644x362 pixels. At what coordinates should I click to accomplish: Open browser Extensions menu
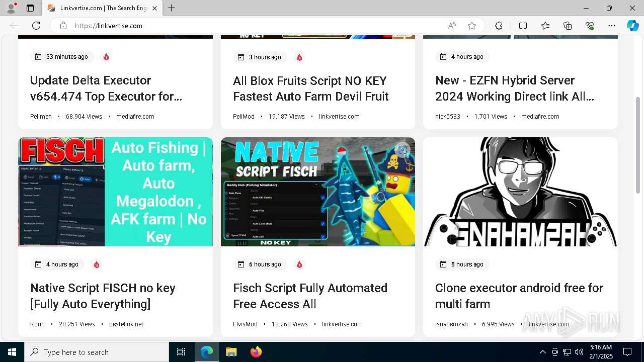(499, 26)
